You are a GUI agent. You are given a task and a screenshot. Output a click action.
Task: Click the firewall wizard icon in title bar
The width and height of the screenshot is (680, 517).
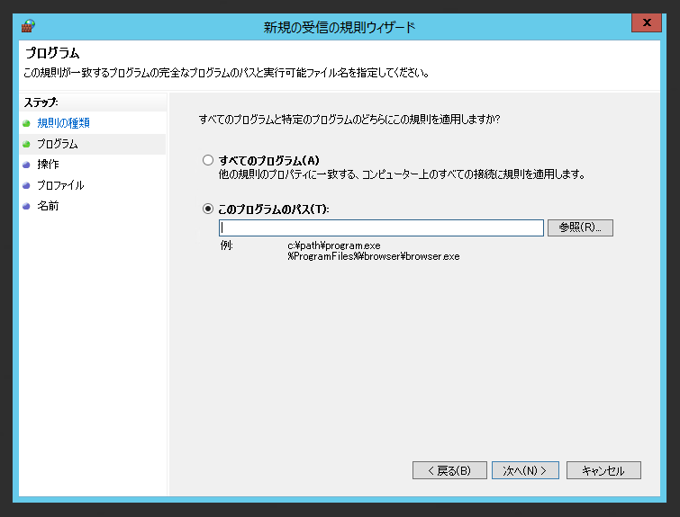tap(28, 26)
